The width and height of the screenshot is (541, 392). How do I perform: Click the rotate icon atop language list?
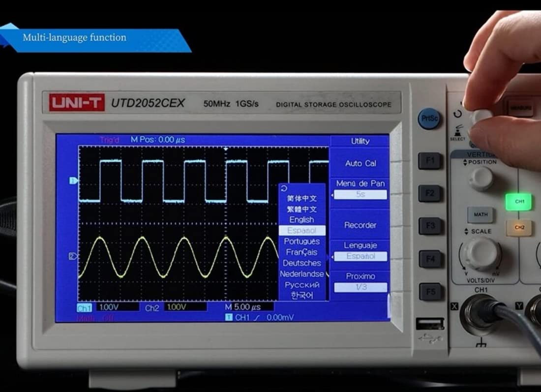click(284, 188)
